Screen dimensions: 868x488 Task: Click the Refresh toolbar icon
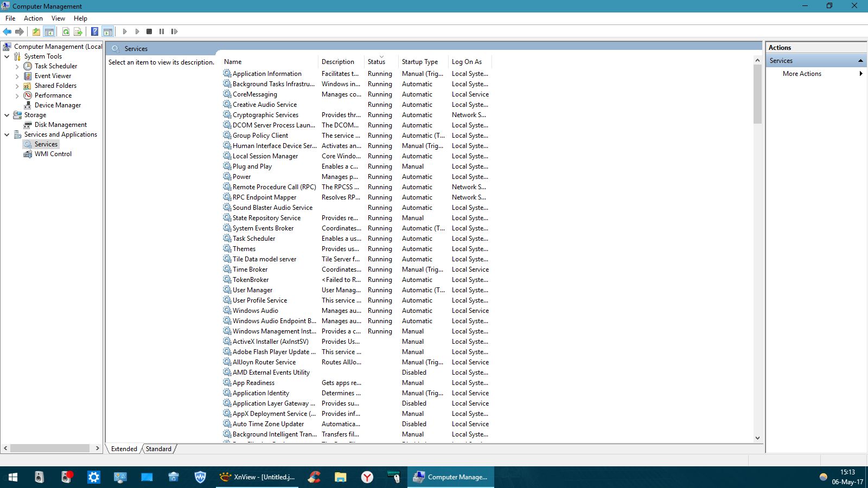[x=66, y=31]
